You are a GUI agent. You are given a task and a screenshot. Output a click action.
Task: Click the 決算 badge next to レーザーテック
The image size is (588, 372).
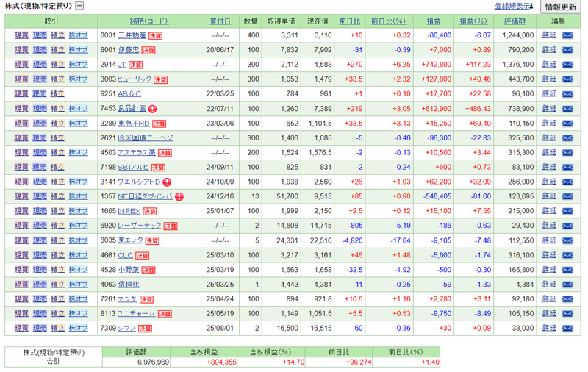(171, 226)
